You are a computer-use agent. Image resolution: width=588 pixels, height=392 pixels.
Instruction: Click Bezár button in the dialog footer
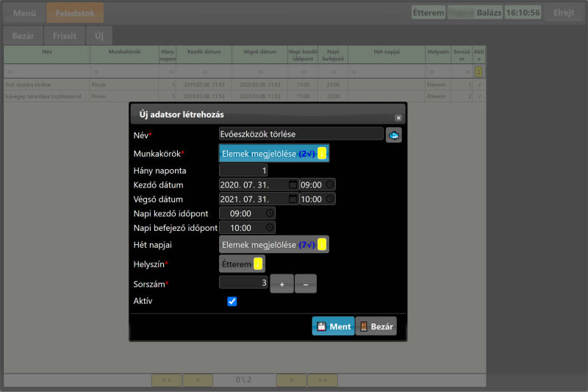point(376,327)
